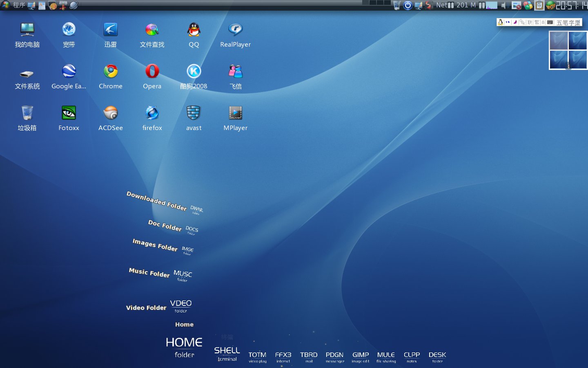Toggle the 繁 traditional Chinese option

537,22
